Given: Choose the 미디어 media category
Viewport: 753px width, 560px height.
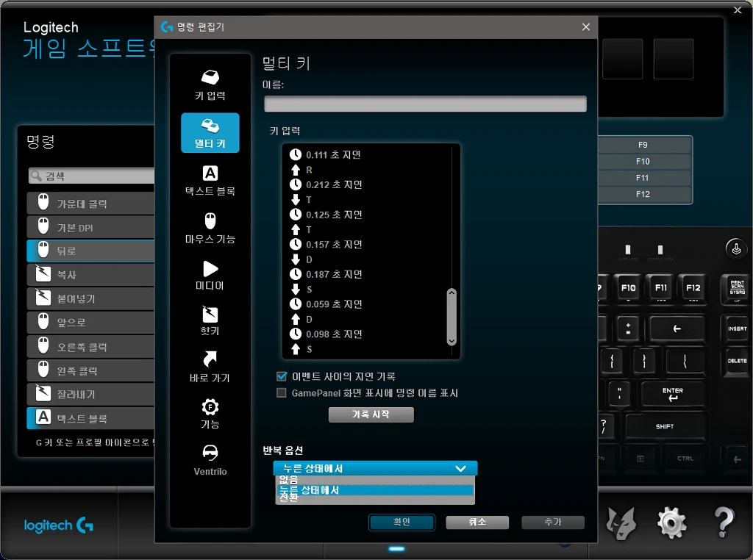Looking at the screenshot, I should point(210,275).
